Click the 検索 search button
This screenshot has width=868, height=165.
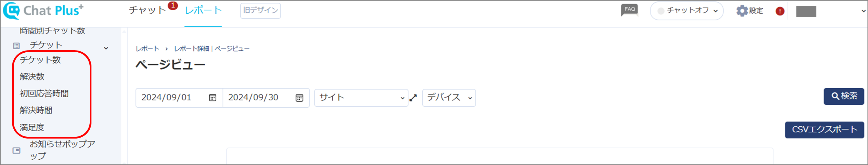[x=844, y=96]
